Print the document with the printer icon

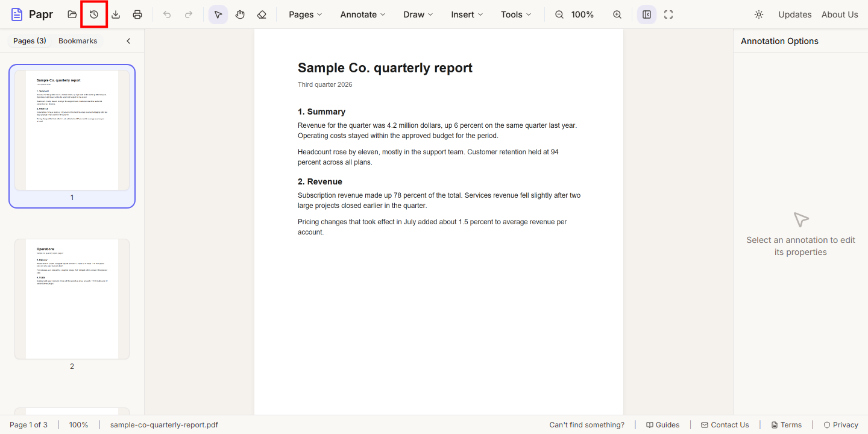pyautogui.click(x=137, y=14)
